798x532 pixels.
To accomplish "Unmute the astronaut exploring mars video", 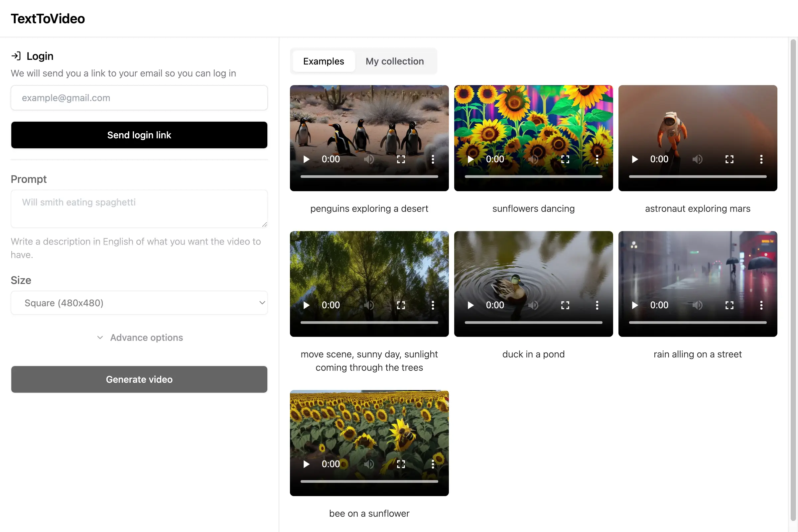I will coord(697,159).
